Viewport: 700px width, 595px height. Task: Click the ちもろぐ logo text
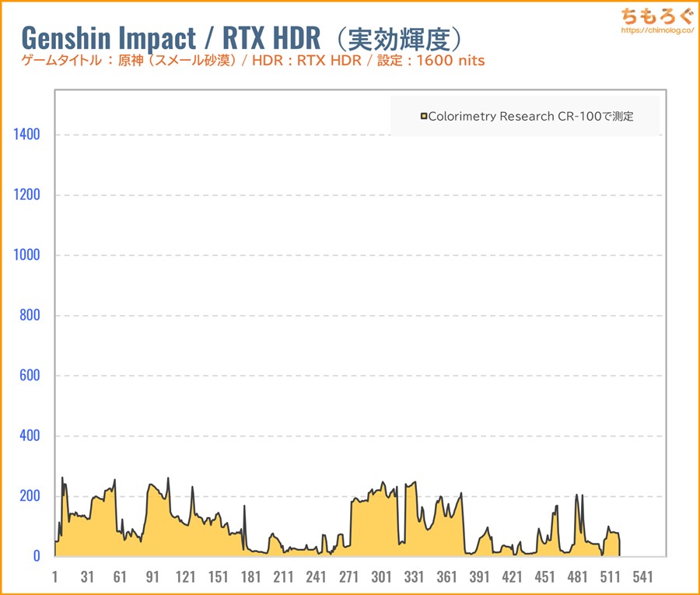point(657,16)
